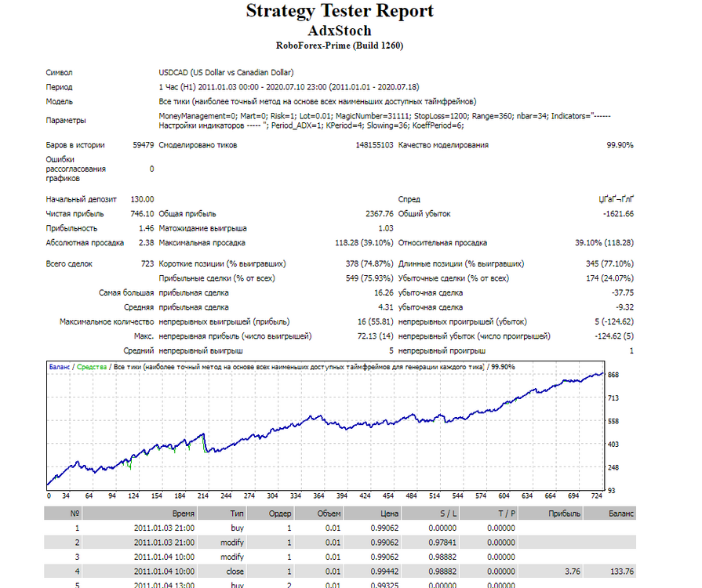Image resolution: width=702 pixels, height=588 pixels.
Task: Select average profit trade '4.31'
Action: [x=386, y=307]
